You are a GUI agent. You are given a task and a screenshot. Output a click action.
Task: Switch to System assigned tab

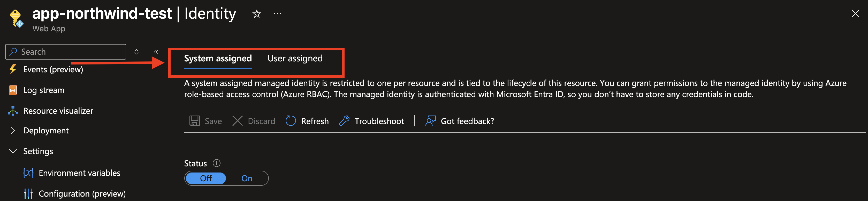[x=218, y=59]
